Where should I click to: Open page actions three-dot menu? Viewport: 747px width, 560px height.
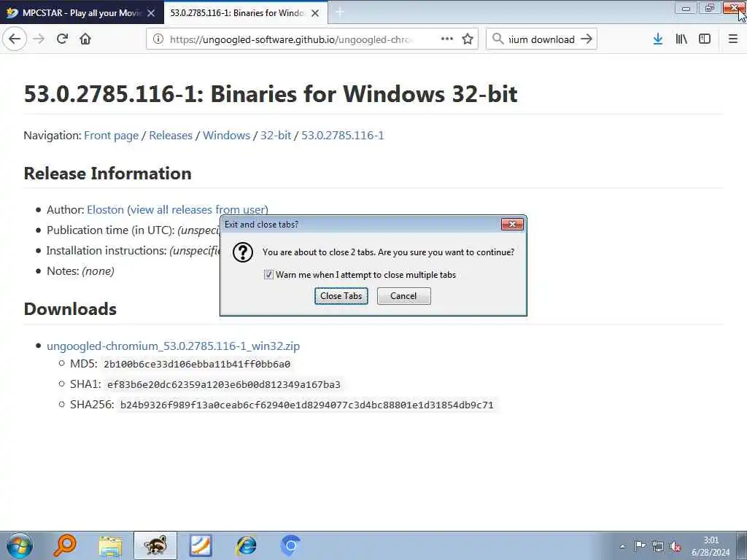[447, 39]
